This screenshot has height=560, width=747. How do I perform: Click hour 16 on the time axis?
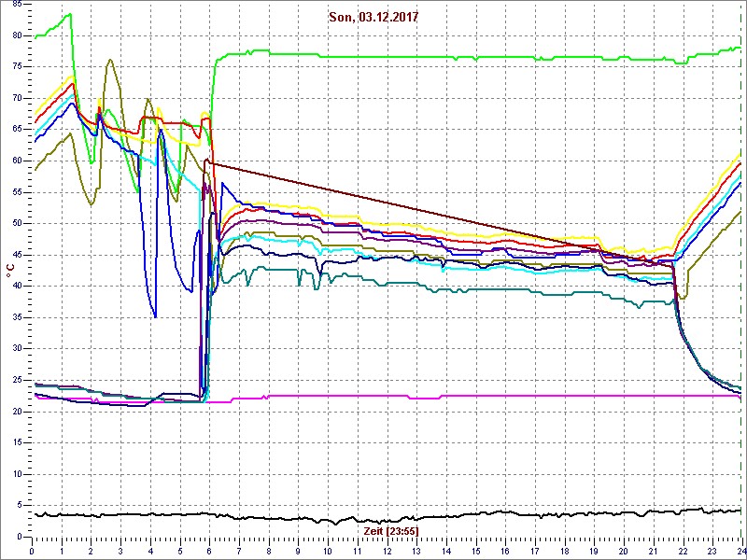[505, 551]
